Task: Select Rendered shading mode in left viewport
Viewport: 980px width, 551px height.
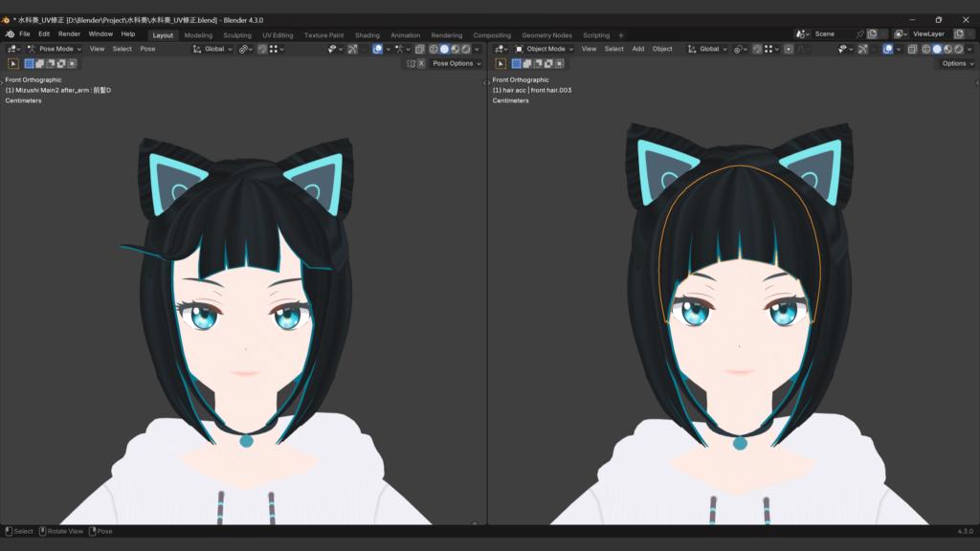Action: coord(466,49)
